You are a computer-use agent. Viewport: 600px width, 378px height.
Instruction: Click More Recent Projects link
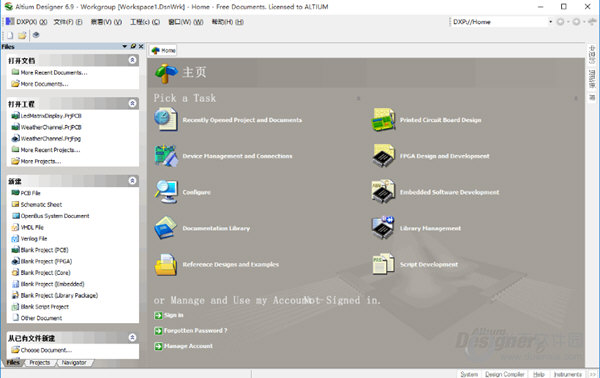[x=51, y=150]
